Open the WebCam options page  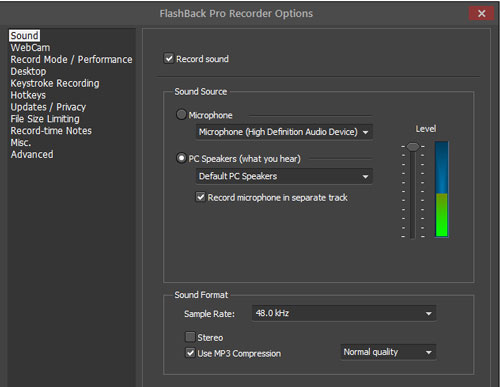tap(30, 48)
